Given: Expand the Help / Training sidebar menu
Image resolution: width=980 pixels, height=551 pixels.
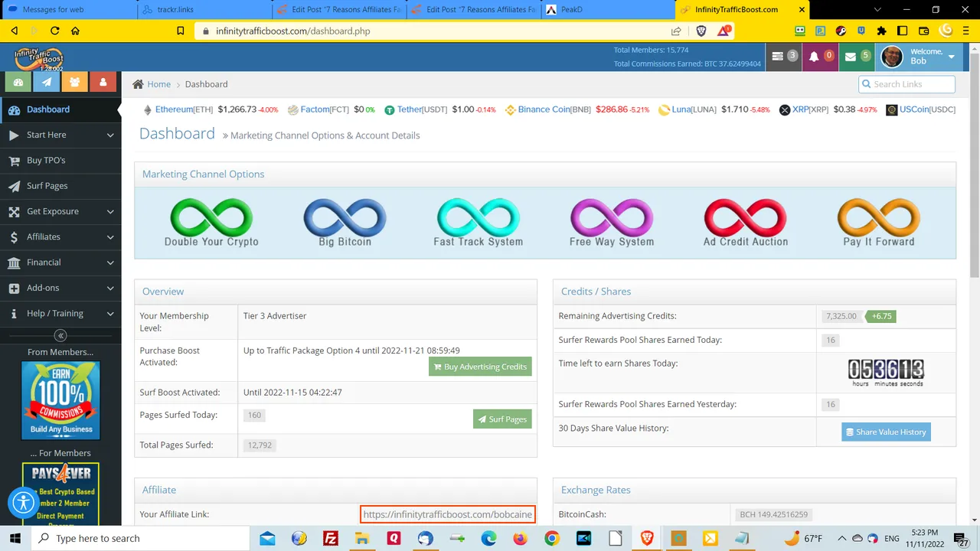Looking at the screenshot, I should (x=60, y=313).
